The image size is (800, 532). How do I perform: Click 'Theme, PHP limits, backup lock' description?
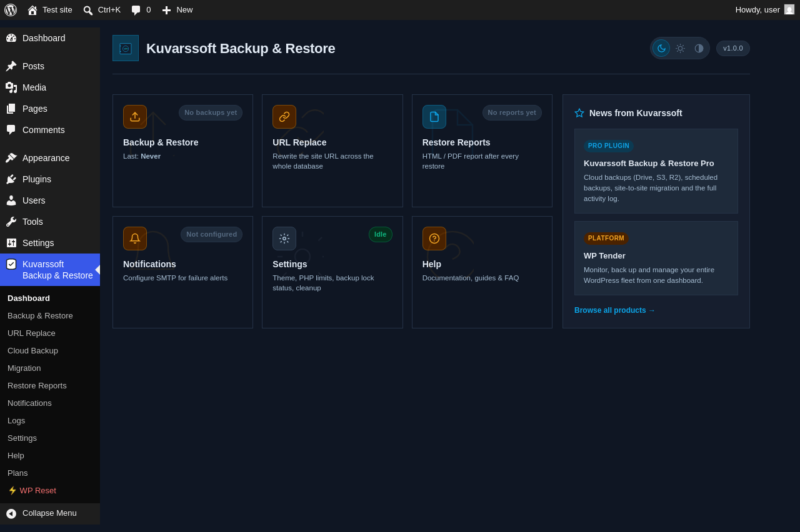323,283
